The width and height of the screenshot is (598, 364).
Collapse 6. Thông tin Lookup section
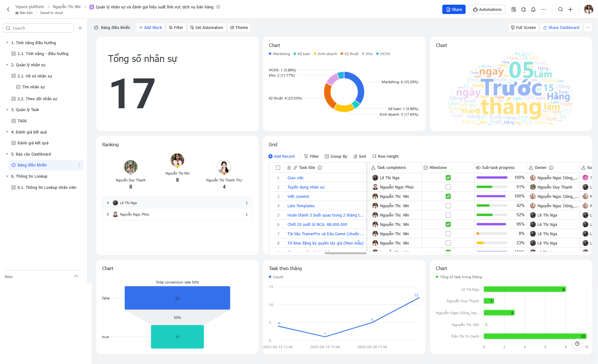point(7,176)
